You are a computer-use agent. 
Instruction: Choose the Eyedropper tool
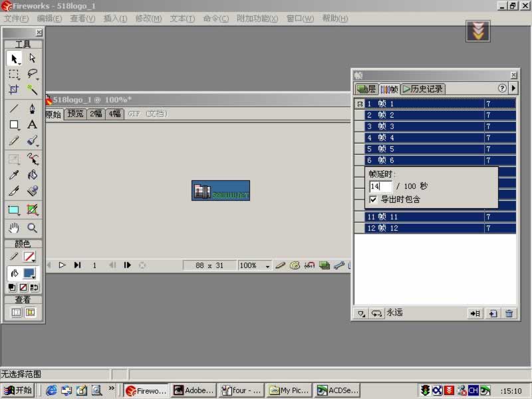(x=14, y=176)
